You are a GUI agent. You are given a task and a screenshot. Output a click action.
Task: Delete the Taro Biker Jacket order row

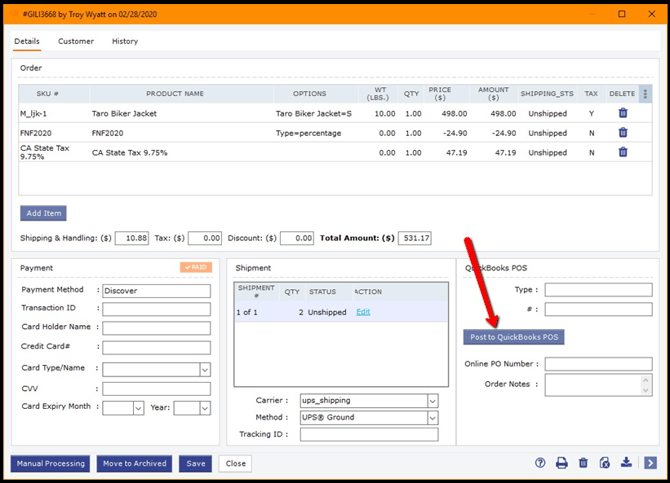pyautogui.click(x=623, y=114)
